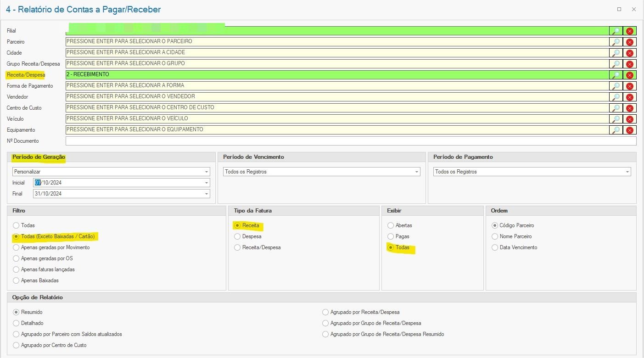Click the magnifier search icon for Filial
Image resolution: width=644 pixels, height=358 pixels.
tap(616, 31)
